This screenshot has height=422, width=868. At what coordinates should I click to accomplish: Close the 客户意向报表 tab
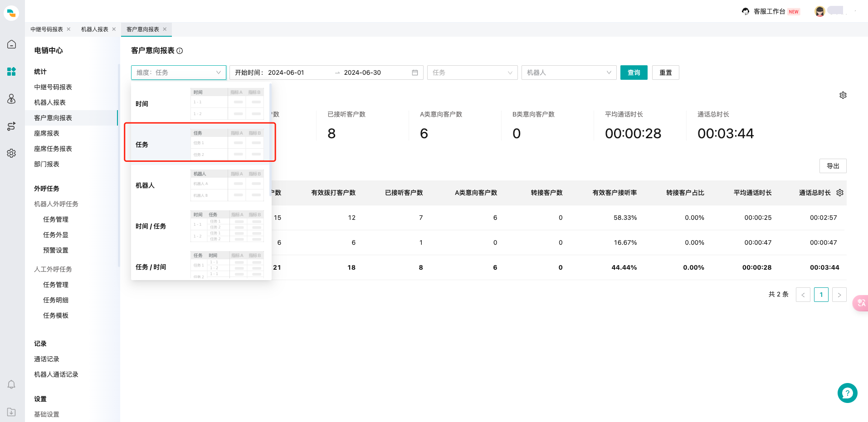click(165, 29)
